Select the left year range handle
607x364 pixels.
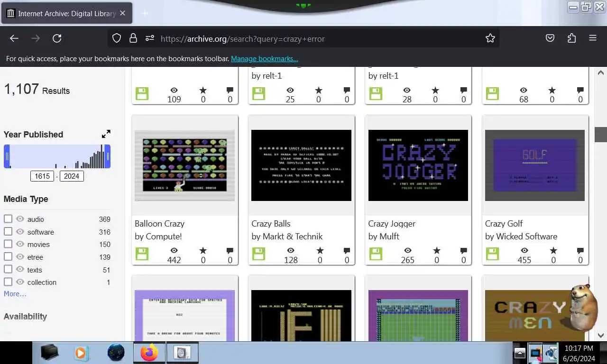[x=7, y=156]
